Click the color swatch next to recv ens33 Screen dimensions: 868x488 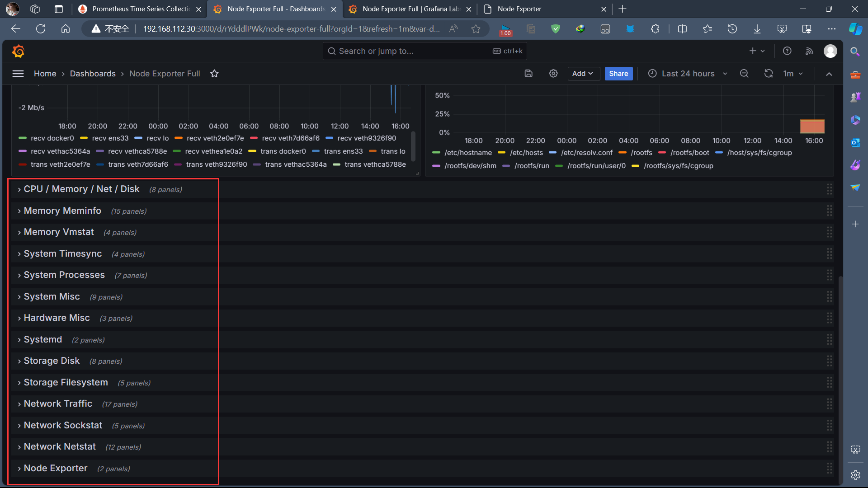coord(84,138)
